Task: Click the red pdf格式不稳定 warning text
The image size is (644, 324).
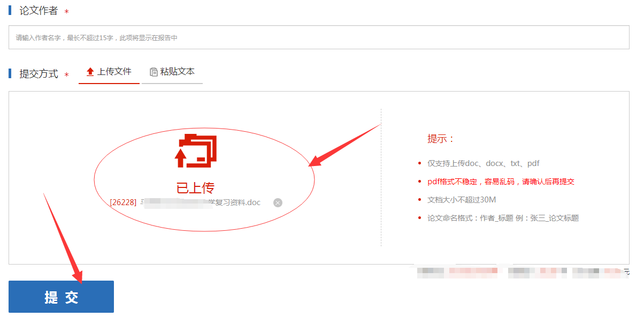Action: (501, 182)
